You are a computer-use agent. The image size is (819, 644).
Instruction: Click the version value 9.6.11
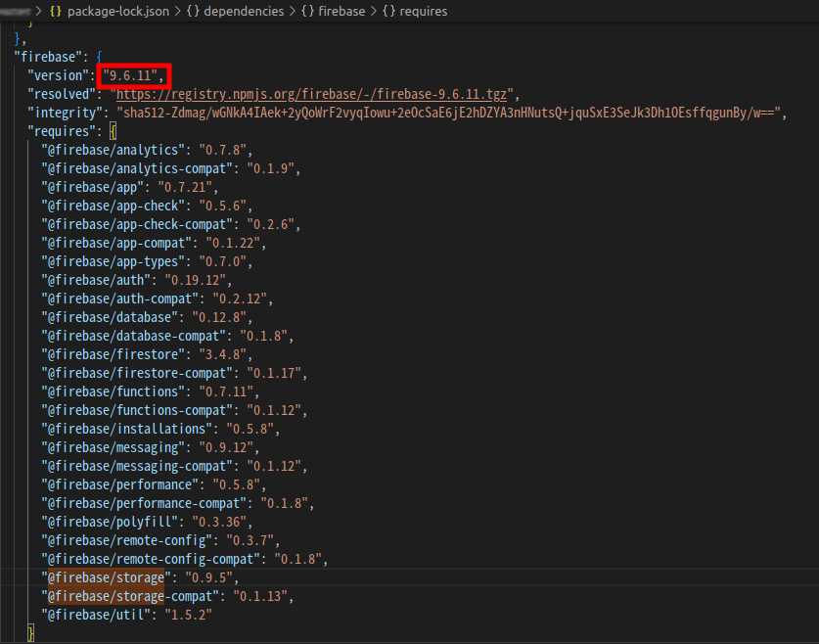coord(130,75)
